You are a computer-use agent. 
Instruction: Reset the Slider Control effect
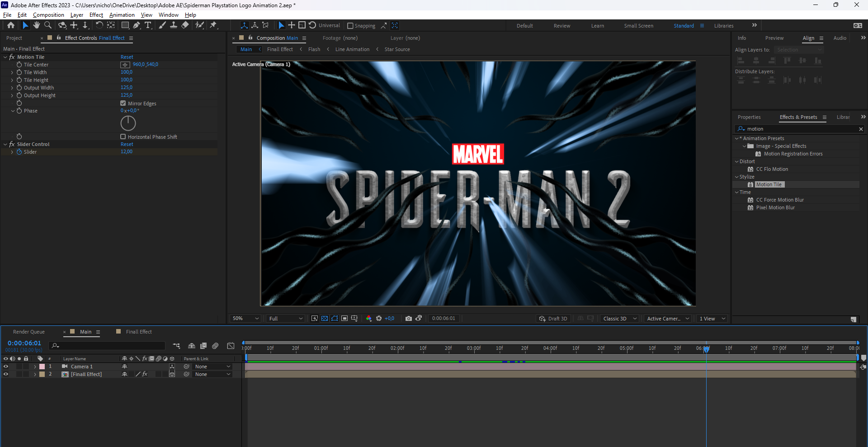point(127,144)
